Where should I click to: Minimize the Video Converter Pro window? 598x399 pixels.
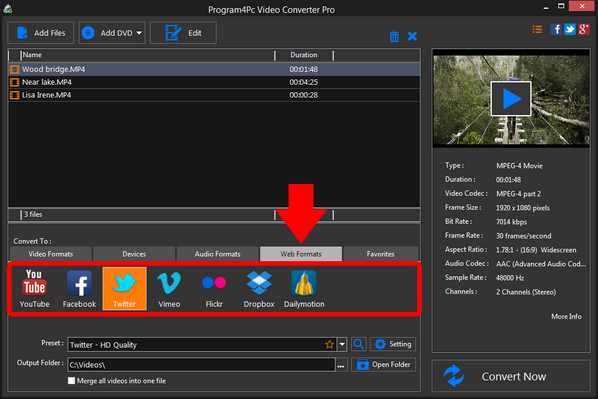click(x=546, y=7)
